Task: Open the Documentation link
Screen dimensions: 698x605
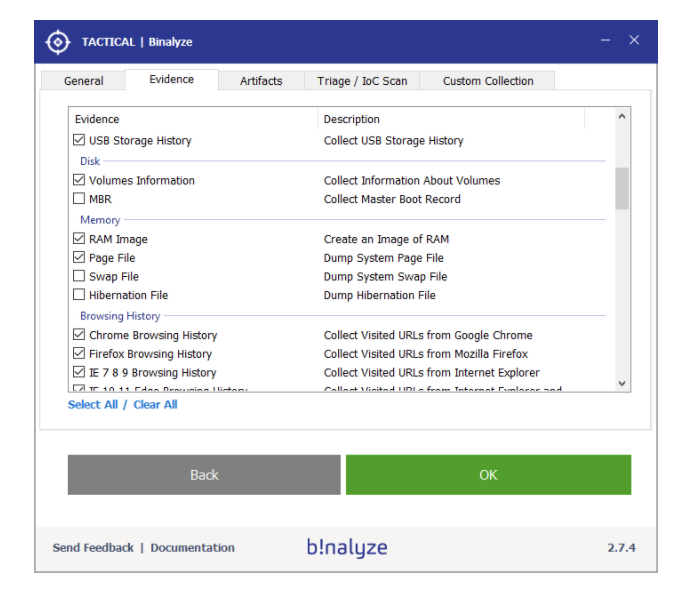Action: click(x=192, y=548)
